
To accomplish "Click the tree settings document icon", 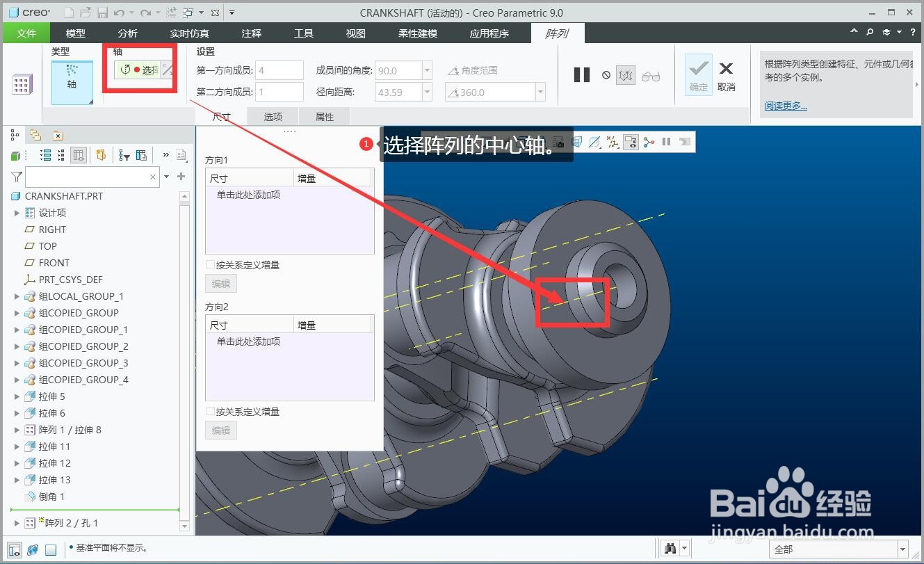I will (x=182, y=155).
